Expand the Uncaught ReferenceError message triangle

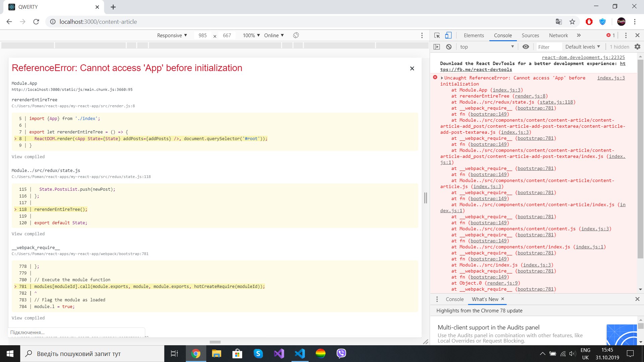coord(442,78)
